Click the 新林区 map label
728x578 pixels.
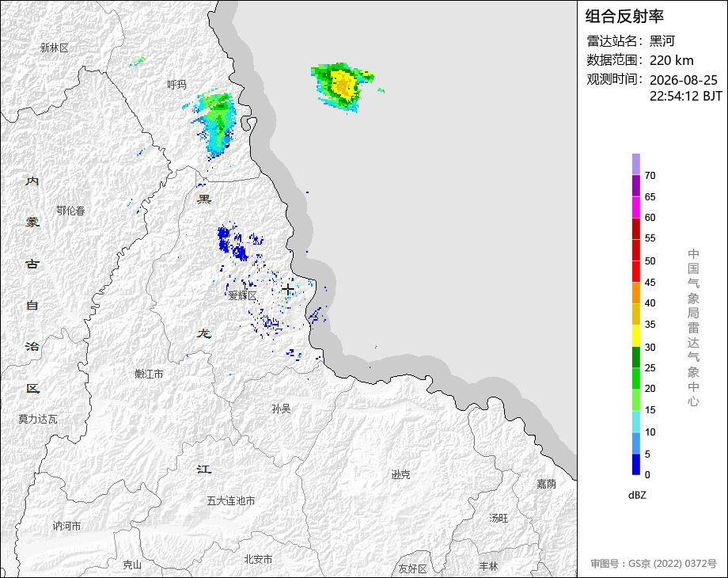(x=55, y=48)
